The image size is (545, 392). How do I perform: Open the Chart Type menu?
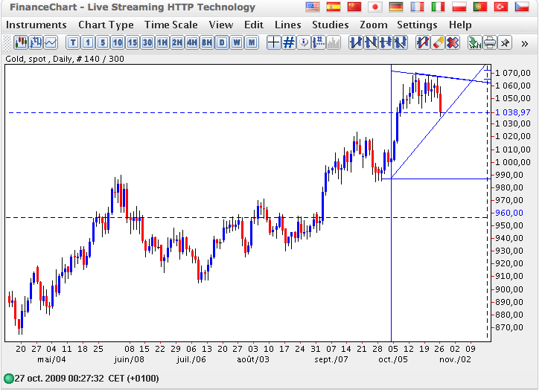click(x=105, y=25)
